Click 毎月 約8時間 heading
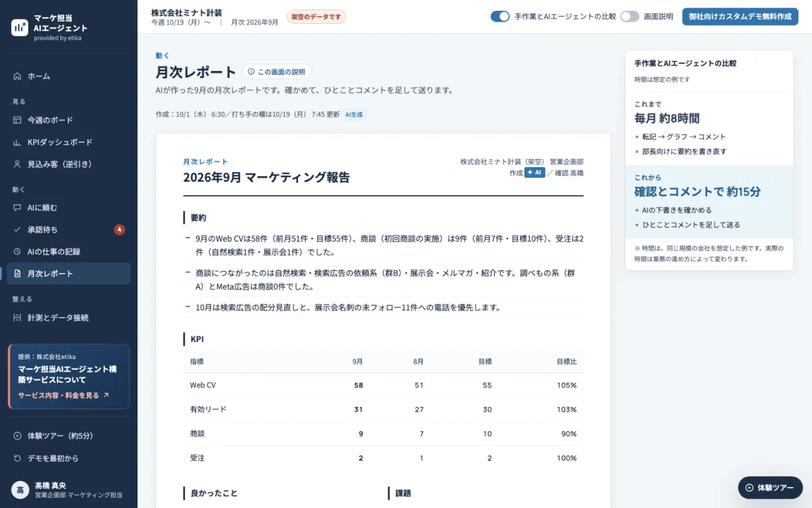Screen dimensions: 812x508 point(667,119)
